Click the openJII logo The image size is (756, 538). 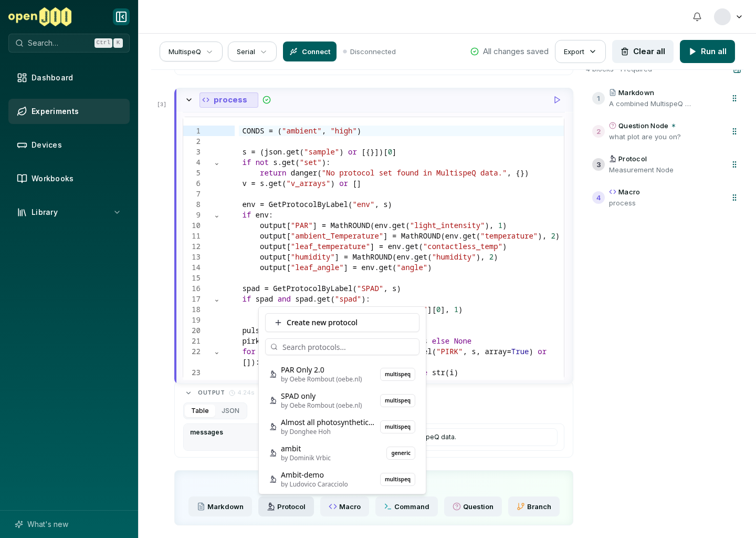(40, 17)
